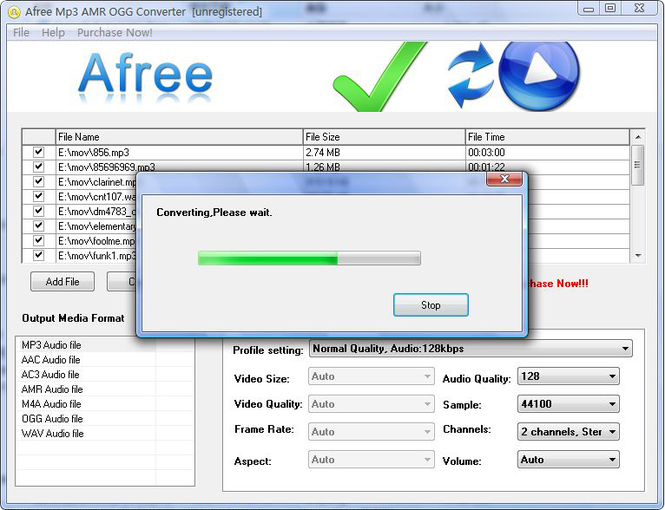
Task: Uncheck the 856.mp3 file checkbox
Action: click(39, 152)
